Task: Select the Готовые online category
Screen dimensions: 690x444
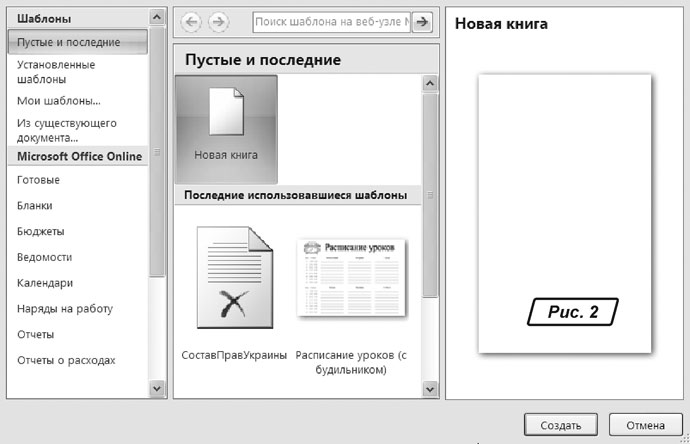Action: pos(38,180)
